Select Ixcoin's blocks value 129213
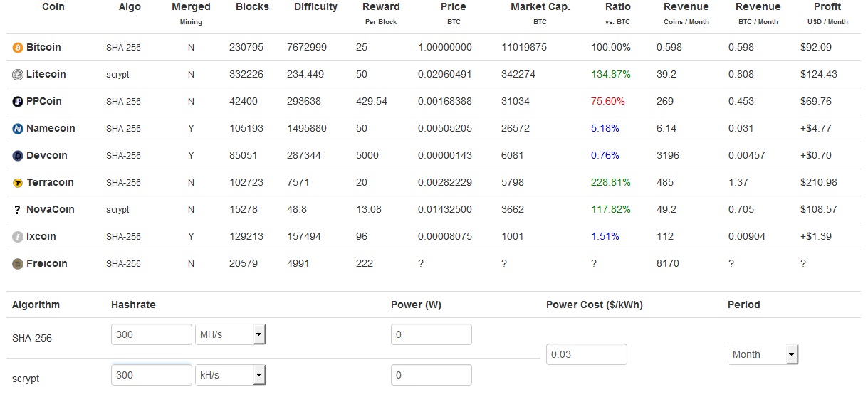 [246, 236]
